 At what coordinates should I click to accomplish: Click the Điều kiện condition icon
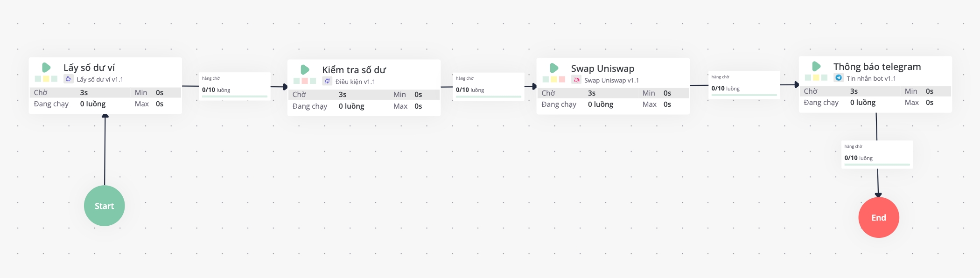[327, 81]
